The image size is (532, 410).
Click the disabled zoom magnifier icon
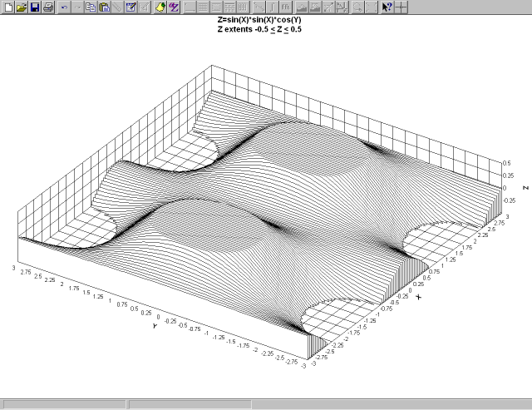(357, 7)
